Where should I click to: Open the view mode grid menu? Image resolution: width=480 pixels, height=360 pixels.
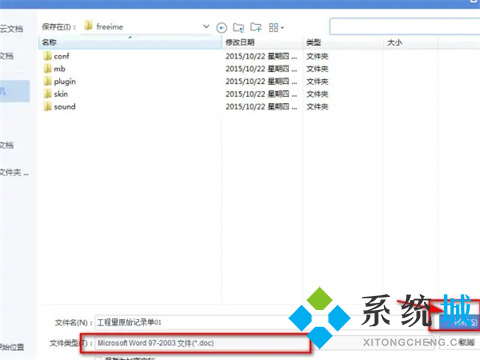[276, 28]
